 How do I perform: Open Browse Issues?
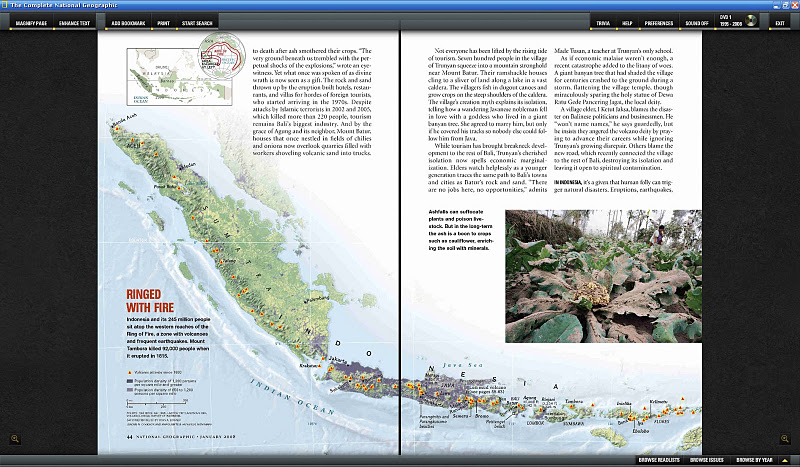[710, 460]
